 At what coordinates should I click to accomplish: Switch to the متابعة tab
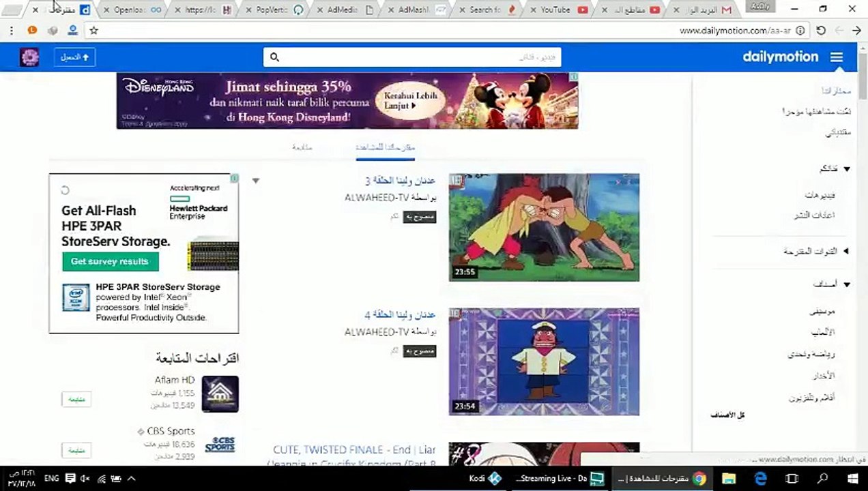pos(302,147)
